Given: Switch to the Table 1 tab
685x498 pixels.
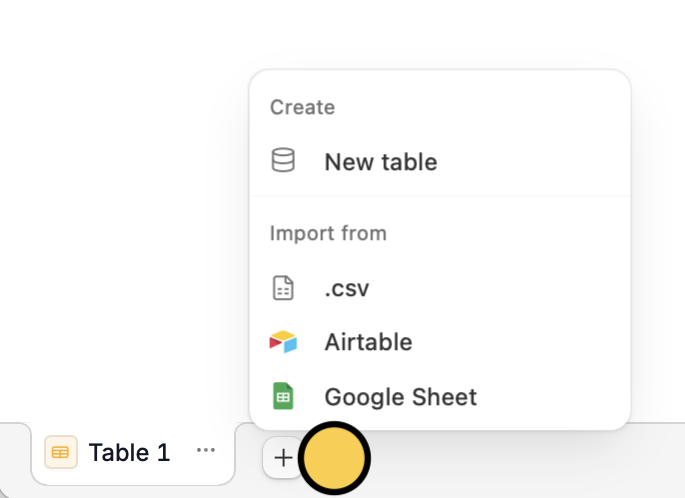Looking at the screenshot, I should click(x=129, y=452).
